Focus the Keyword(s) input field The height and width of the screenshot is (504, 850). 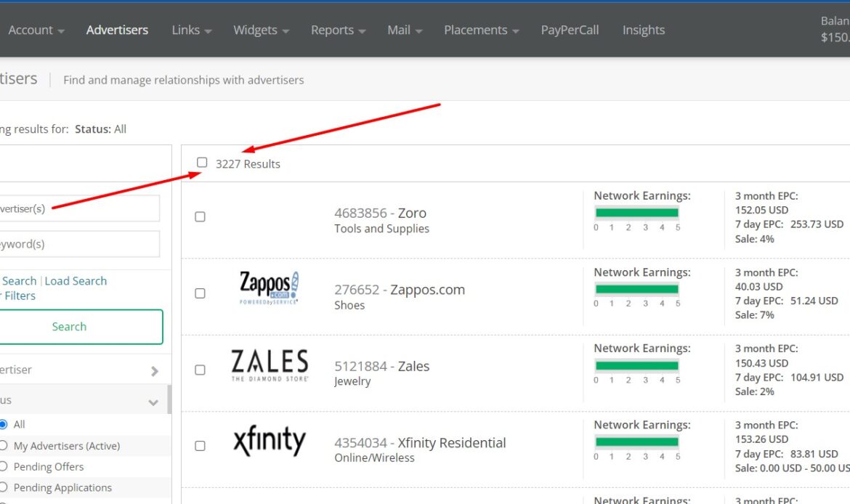click(x=79, y=245)
